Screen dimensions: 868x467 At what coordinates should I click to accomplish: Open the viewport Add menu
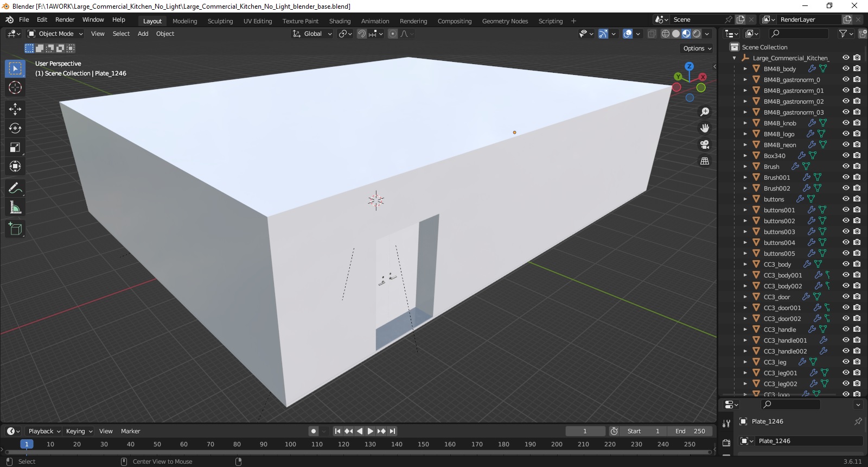[x=143, y=34]
